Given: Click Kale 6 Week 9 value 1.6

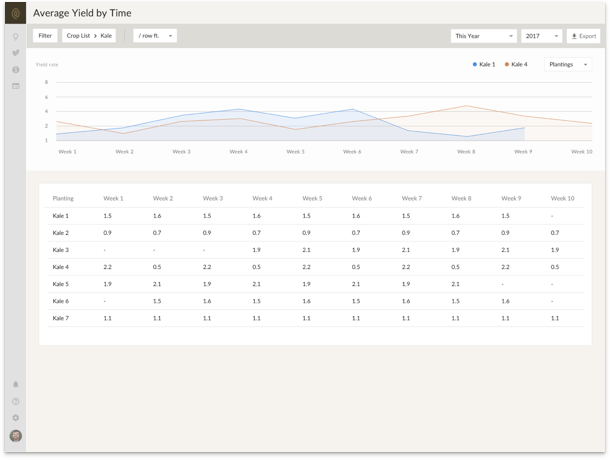Looking at the screenshot, I should coord(505,302).
